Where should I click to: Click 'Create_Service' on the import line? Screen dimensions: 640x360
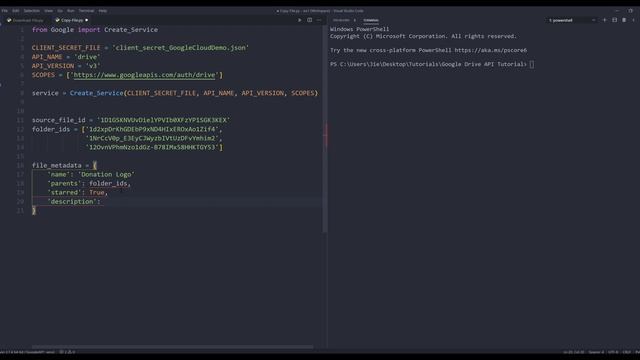tap(131, 29)
